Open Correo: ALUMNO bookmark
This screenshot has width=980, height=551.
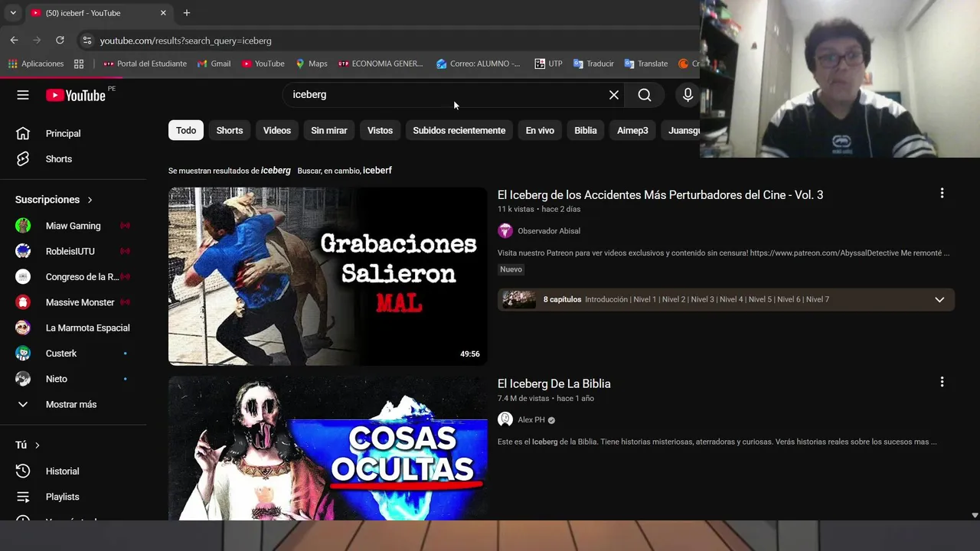479,64
